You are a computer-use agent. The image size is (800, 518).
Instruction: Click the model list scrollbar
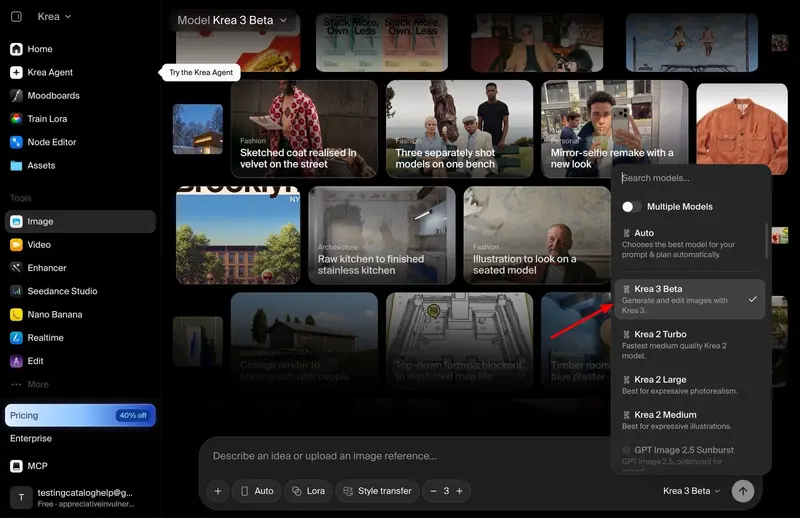point(766,241)
